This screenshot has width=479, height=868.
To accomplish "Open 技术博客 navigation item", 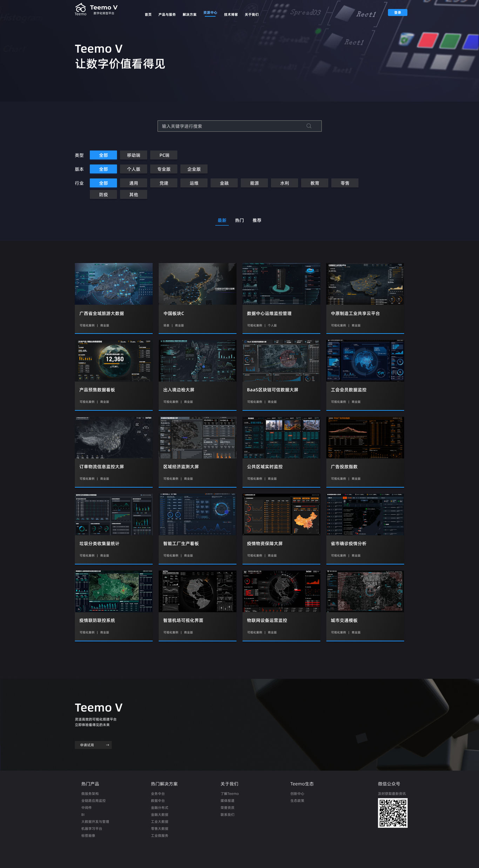I will (x=231, y=14).
